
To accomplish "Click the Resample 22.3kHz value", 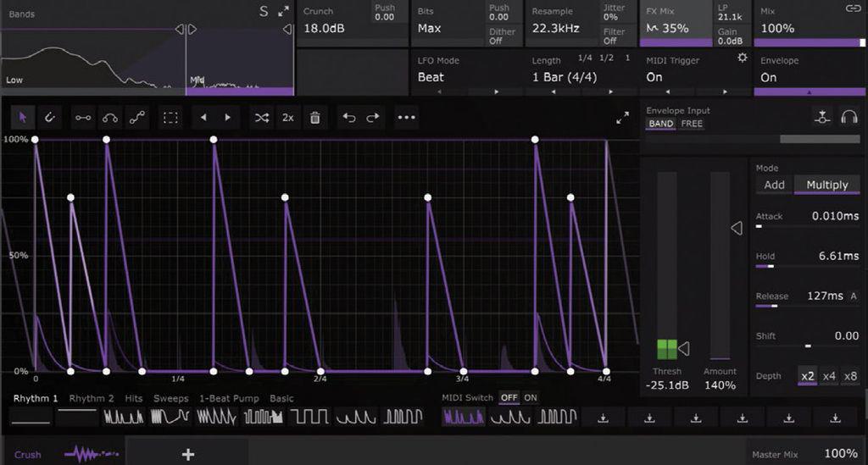I will point(556,28).
